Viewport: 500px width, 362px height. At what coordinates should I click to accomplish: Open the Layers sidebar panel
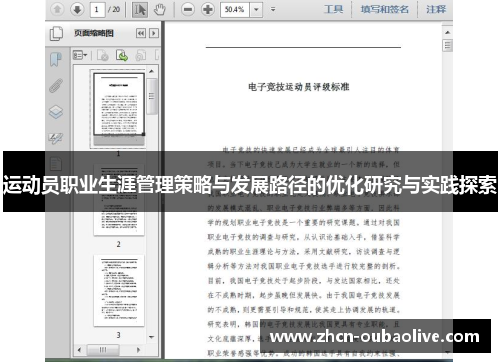point(56,112)
